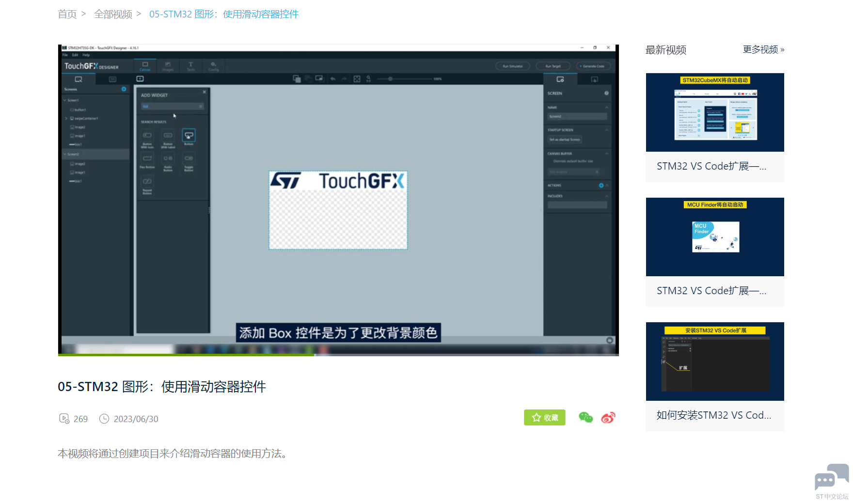Share the video via the WeChat icon
The image size is (853, 504).
[585, 417]
